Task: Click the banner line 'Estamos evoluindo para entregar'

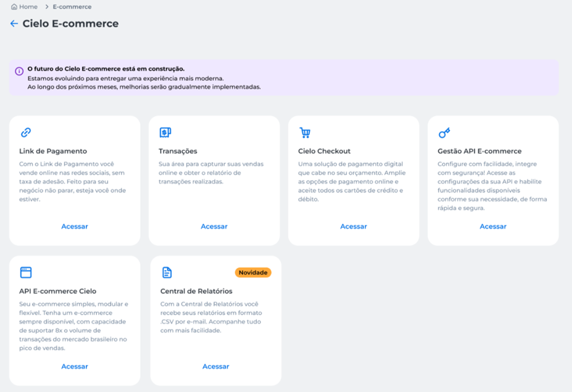Action: (x=125, y=78)
